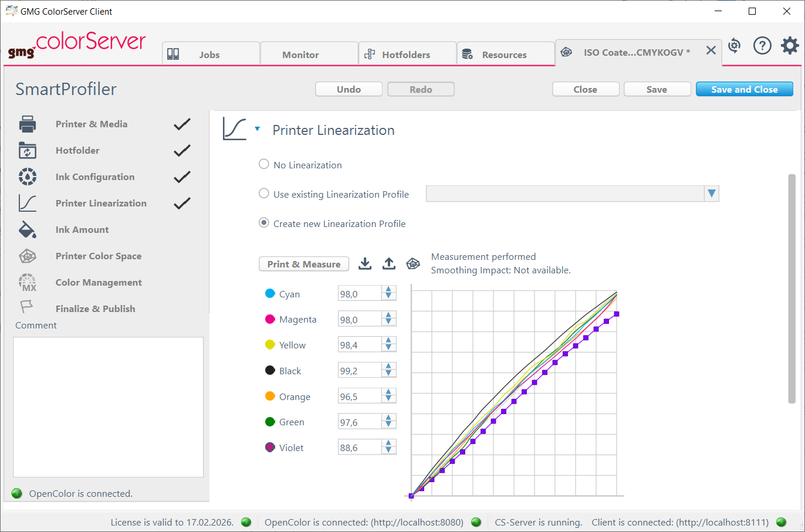Open the Linearization Profile dropdown
Image resolution: width=805 pixels, height=532 pixels.
pyautogui.click(x=711, y=194)
